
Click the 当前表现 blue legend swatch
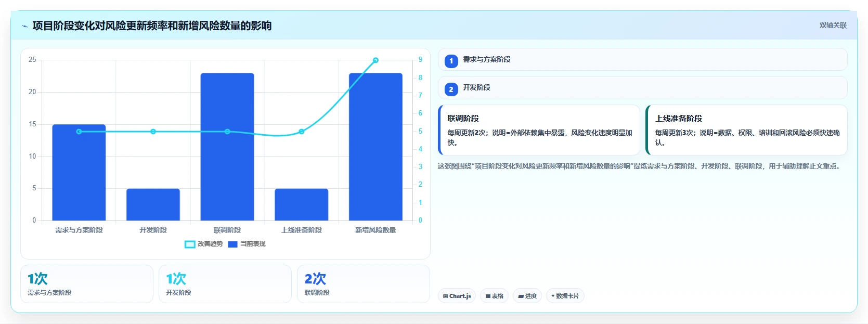tap(232, 244)
